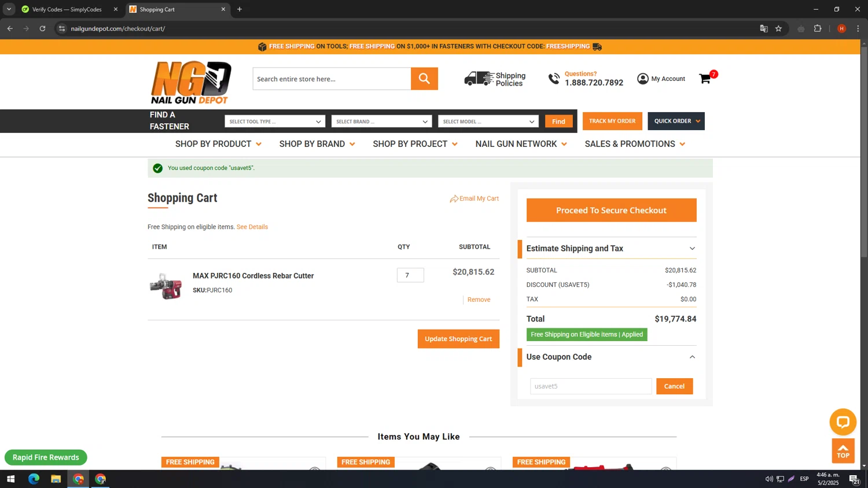Screen dimensions: 868x488
Task: Open the Windows Start menu
Action: tap(10, 479)
